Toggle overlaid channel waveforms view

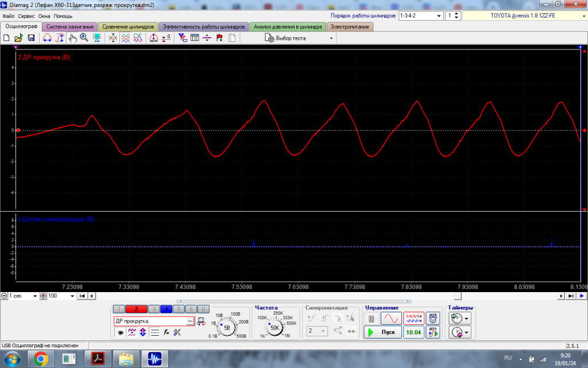(x=138, y=38)
